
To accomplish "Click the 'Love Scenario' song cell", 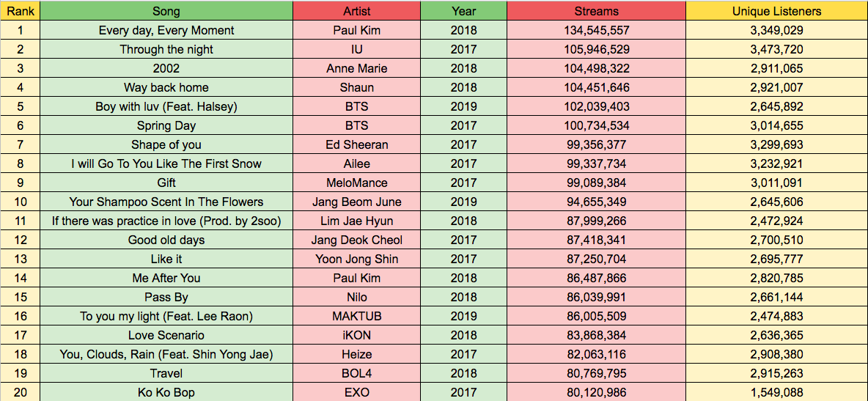I will pyautogui.click(x=166, y=335).
